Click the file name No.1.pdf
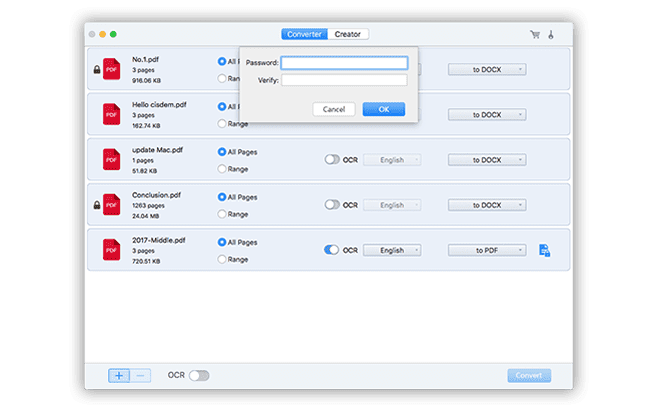 (x=145, y=60)
